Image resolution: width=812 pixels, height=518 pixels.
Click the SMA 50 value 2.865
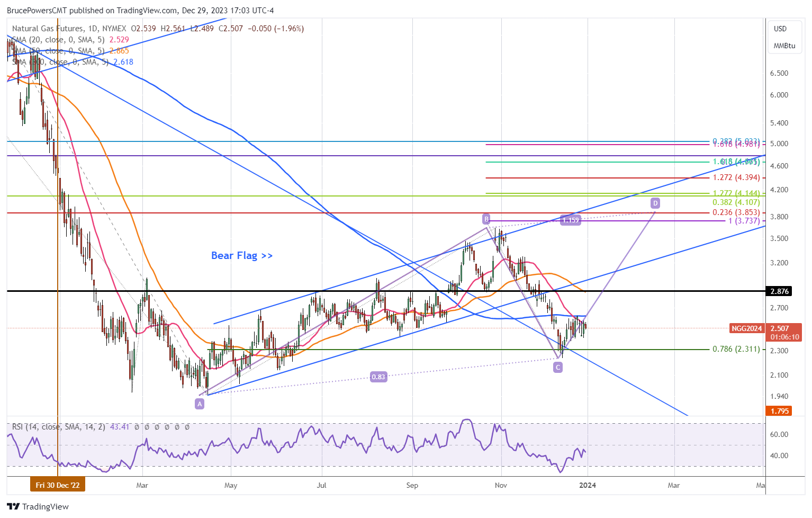[119, 51]
